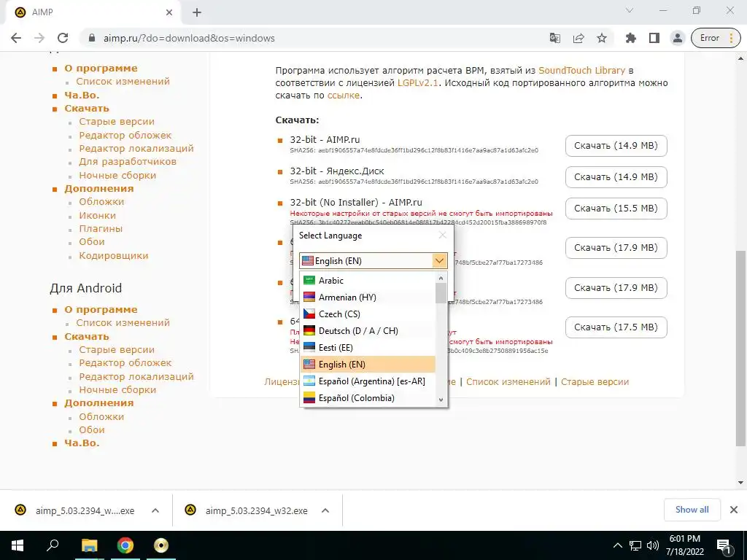Screen dimensions: 747x560
Task: Click the language list scrollbar thumb
Action: pos(441,292)
